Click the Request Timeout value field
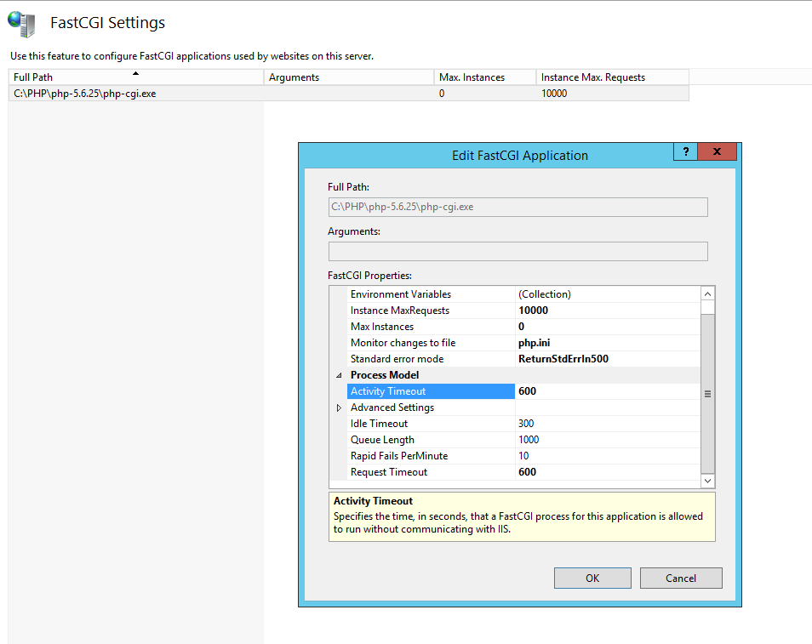The image size is (812, 644). (x=608, y=472)
